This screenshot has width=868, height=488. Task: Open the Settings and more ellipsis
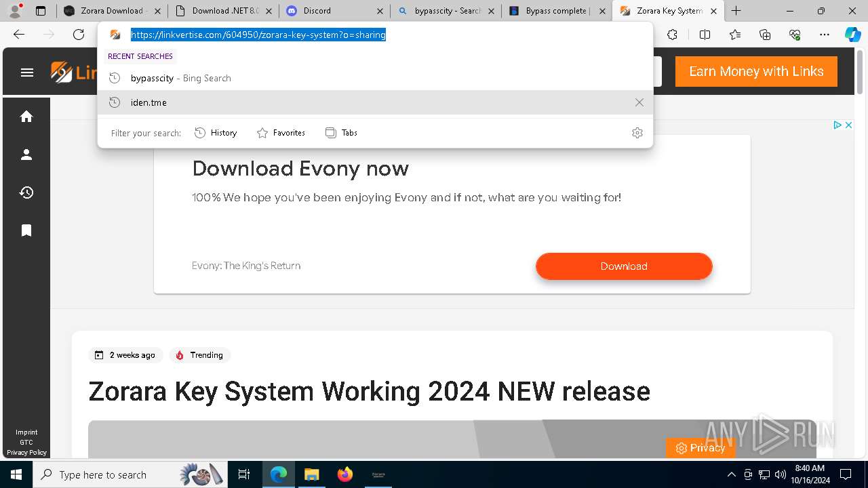[x=825, y=35]
